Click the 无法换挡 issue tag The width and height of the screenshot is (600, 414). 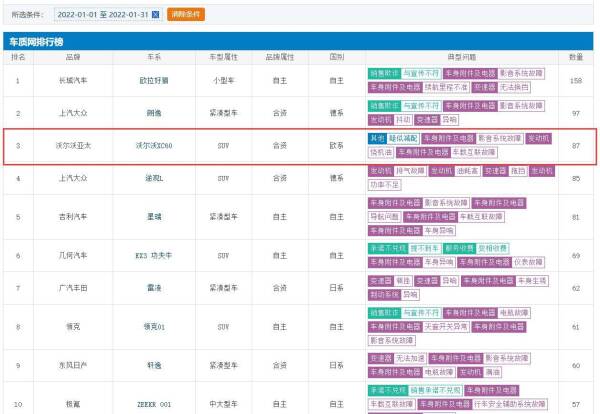point(514,87)
